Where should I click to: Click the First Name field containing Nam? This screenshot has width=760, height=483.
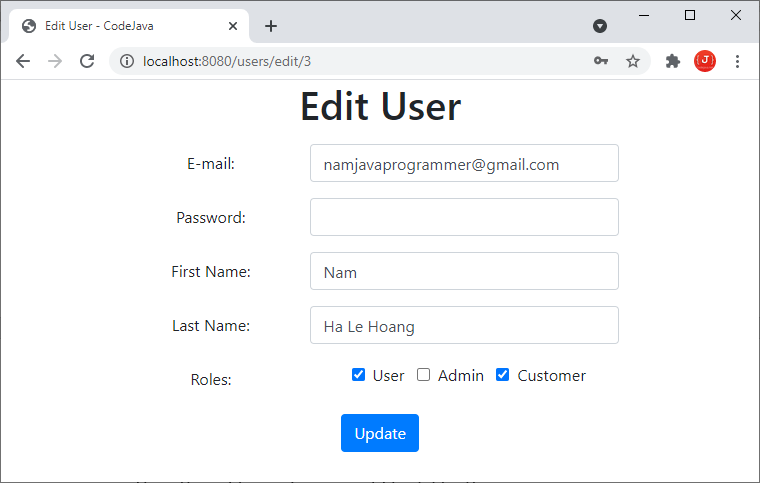tap(464, 271)
